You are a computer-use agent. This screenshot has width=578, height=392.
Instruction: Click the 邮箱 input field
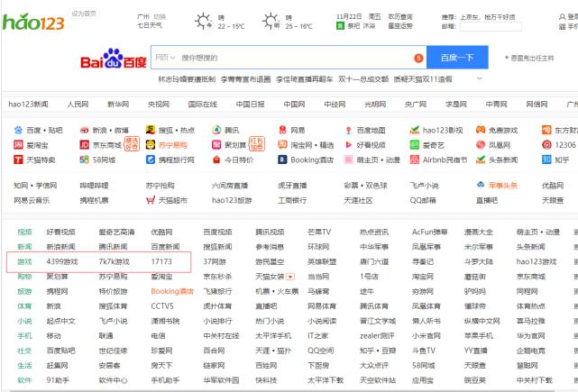pyautogui.click(x=491, y=26)
